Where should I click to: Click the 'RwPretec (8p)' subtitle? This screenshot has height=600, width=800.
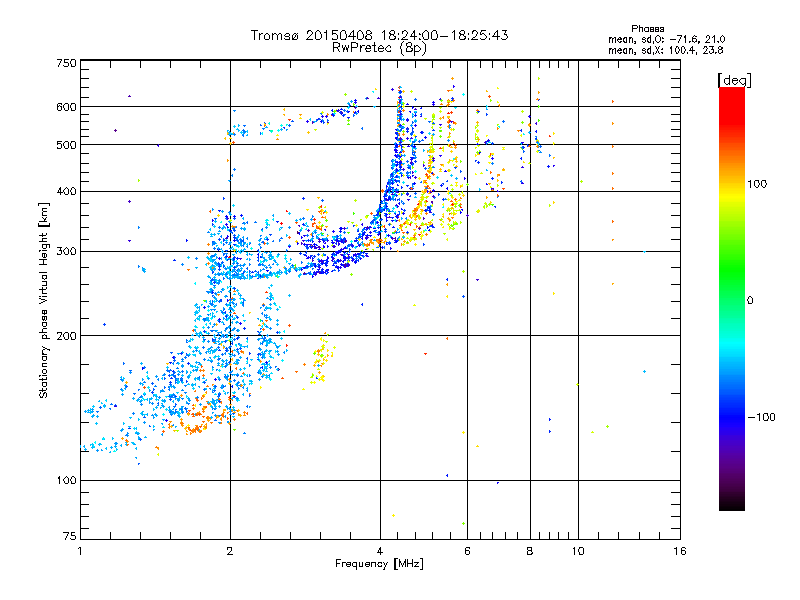pos(379,48)
